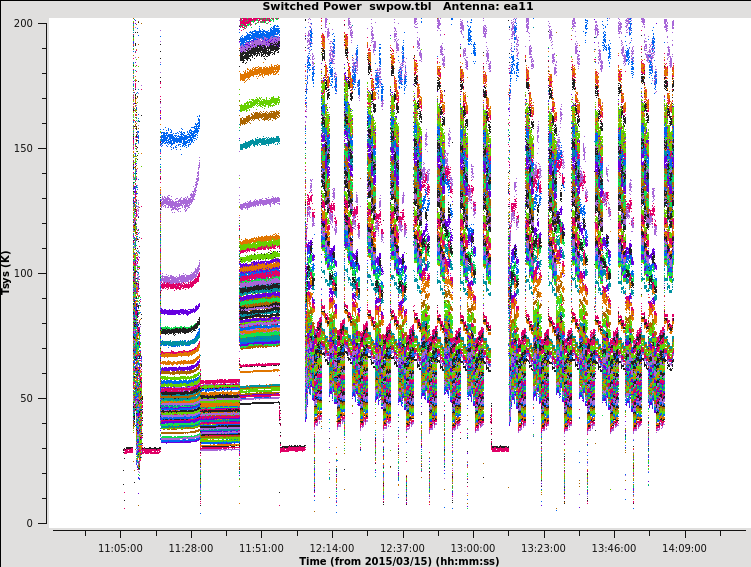Viewport: 751px width, 567px height.
Task: Pick the 13:00:00 time tick label
Action: [473, 548]
